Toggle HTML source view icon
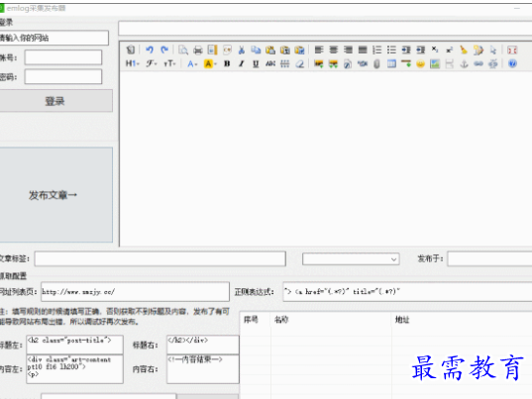Screen dimensions: 532x399 point(131,50)
